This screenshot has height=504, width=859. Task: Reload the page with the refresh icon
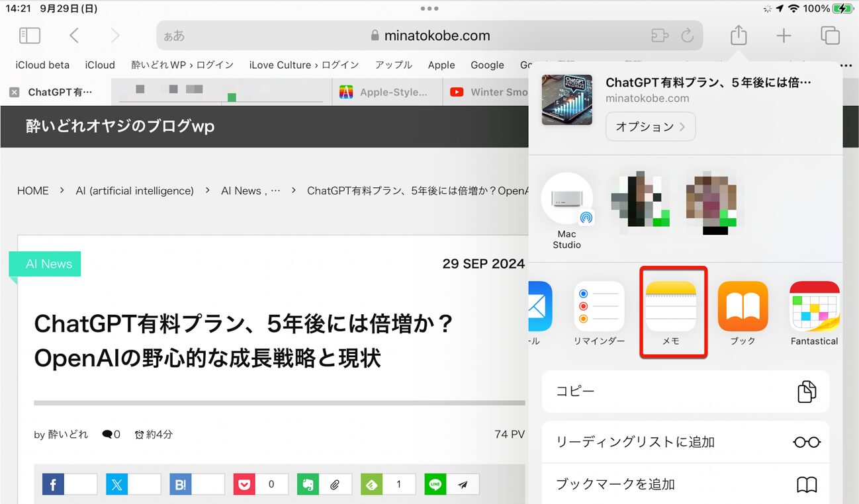point(688,36)
